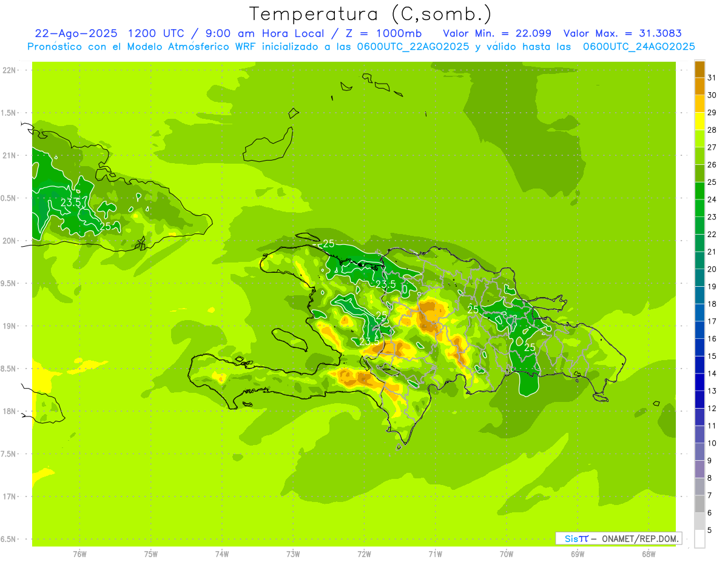Click the '70W' longitude label

click(507, 554)
